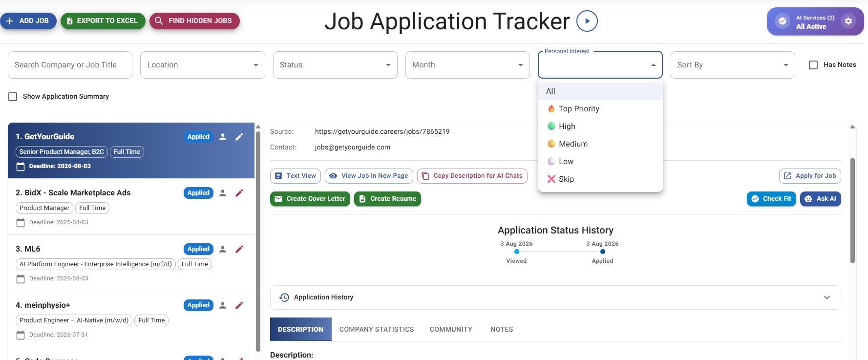This screenshot has width=868, height=360.
Task: Click the edit pencil for GetYourGuide
Action: tap(239, 137)
